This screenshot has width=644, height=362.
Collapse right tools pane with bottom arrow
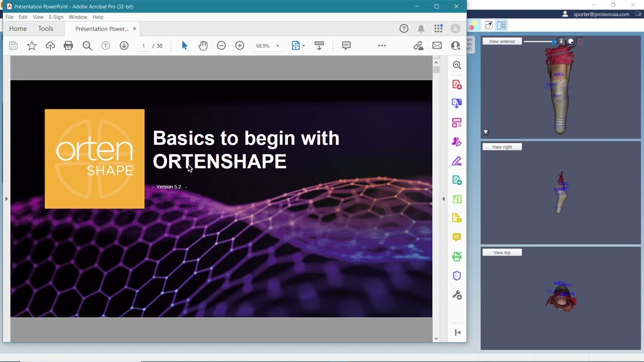point(457,332)
